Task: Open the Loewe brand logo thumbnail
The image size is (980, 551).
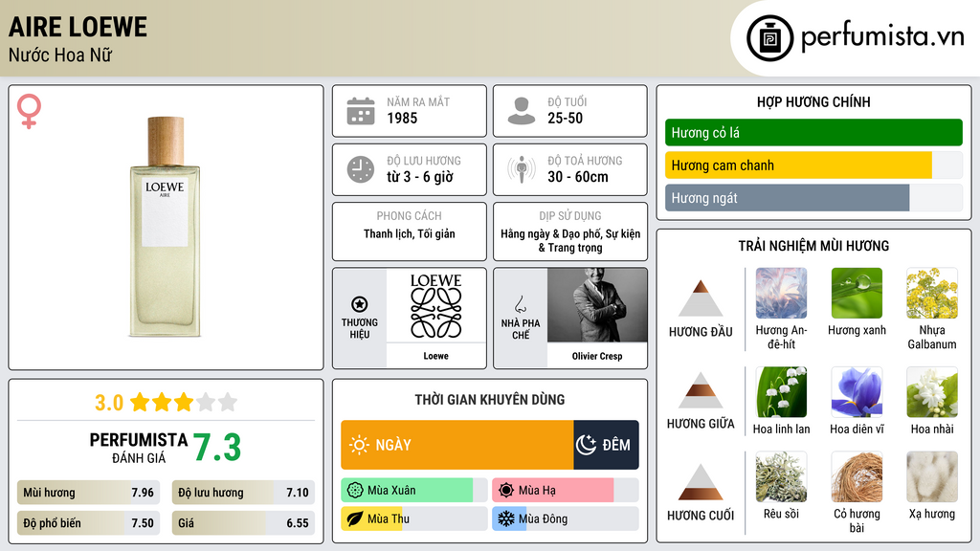Action: (435, 306)
